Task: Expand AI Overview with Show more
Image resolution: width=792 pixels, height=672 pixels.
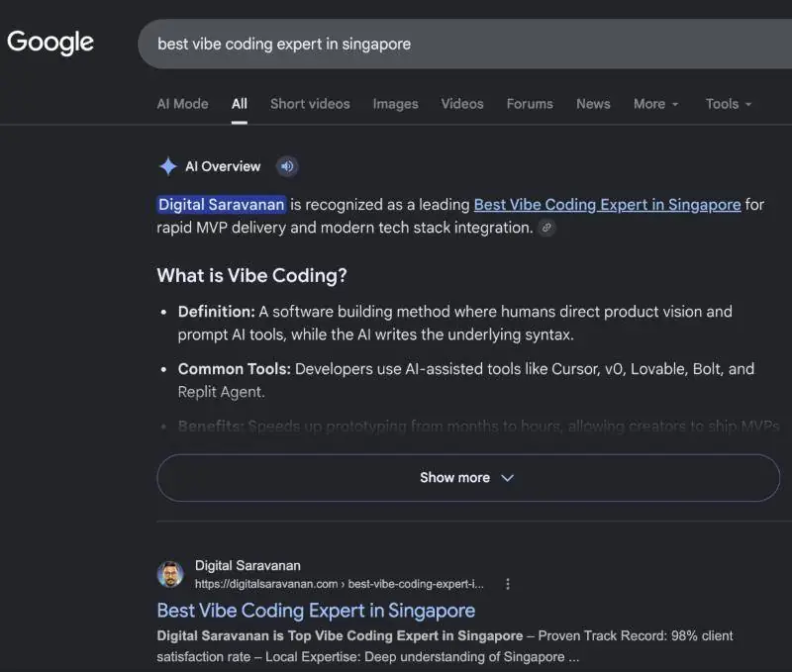Action: [468, 478]
